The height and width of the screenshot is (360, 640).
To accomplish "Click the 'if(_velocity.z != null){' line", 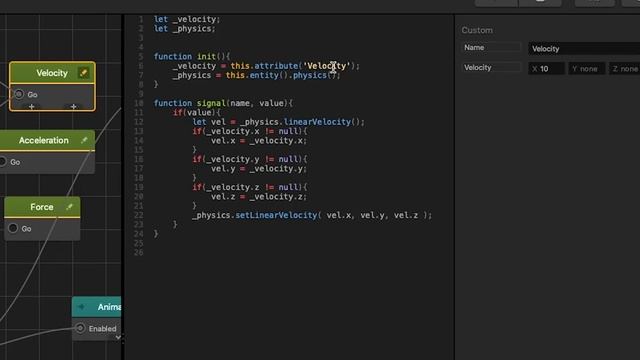I will pyautogui.click(x=250, y=187).
